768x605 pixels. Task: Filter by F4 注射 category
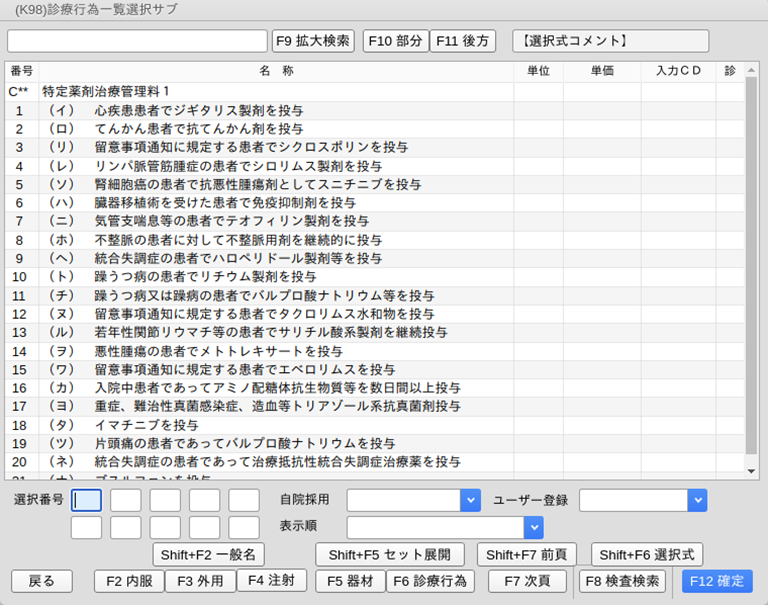pyautogui.click(x=271, y=580)
